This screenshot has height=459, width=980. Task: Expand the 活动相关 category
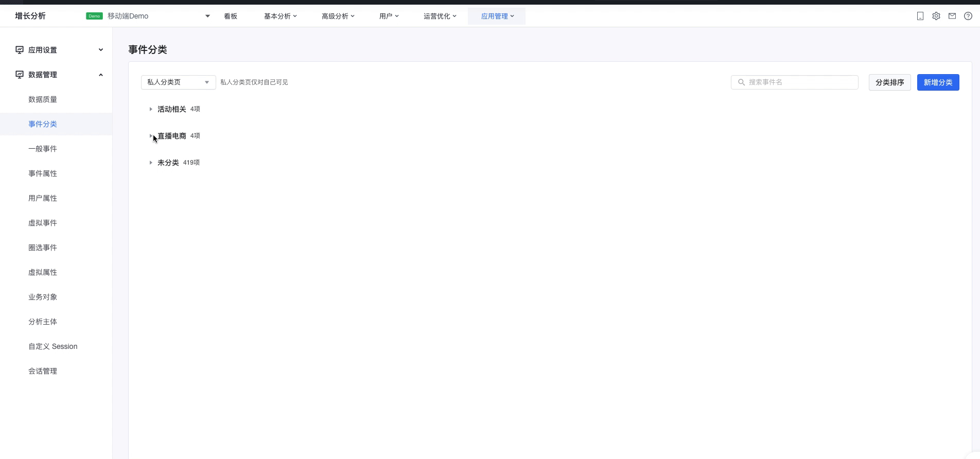tap(151, 109)
